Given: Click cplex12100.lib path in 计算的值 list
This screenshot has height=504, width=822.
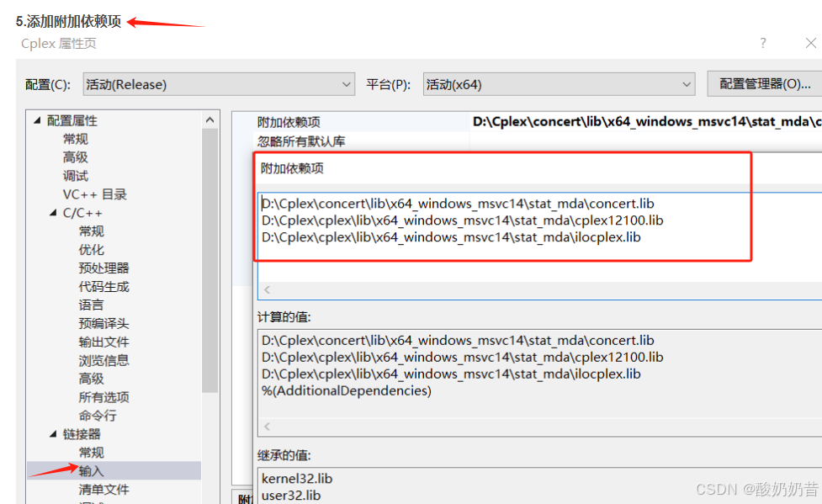Looking at the screenshot, I should coord(463,357).
